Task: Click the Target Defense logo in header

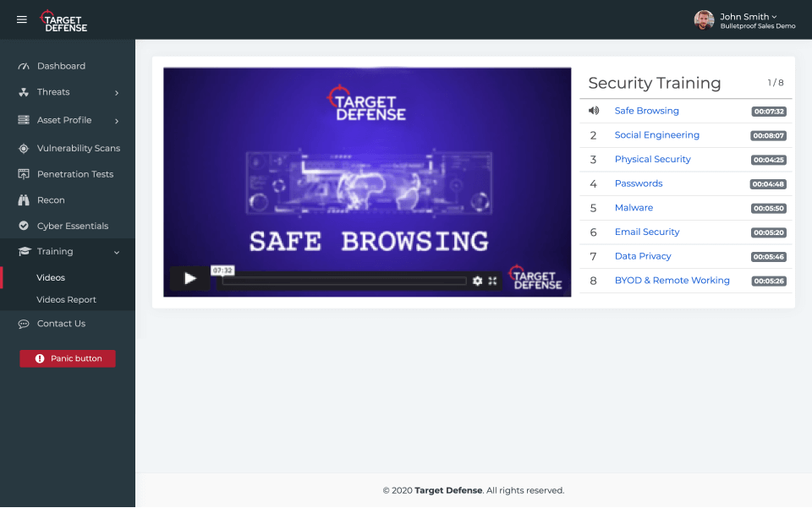Action: [63, 21]
